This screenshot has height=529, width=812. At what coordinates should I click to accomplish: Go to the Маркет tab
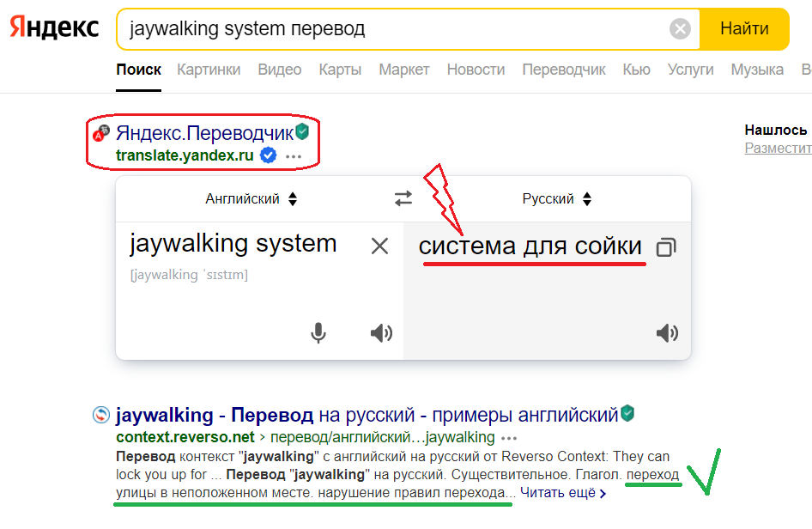[404, 70]
